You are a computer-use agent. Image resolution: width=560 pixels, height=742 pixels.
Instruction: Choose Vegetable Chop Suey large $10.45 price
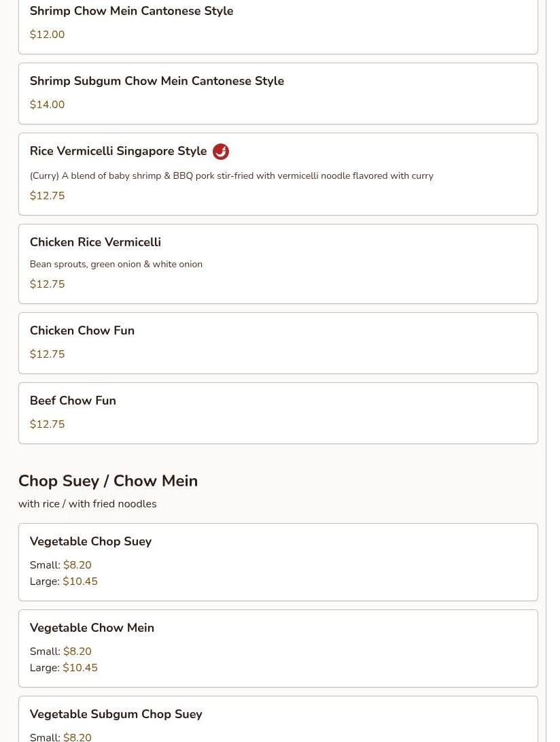(x=80, y=581)
